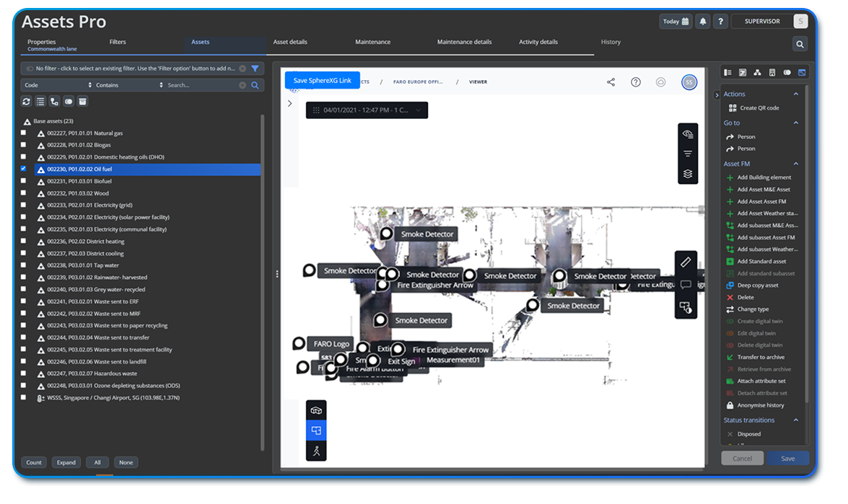Collapse the Asset FM section
Viewport: 848px width, 504px height.
tap(796, 164)
